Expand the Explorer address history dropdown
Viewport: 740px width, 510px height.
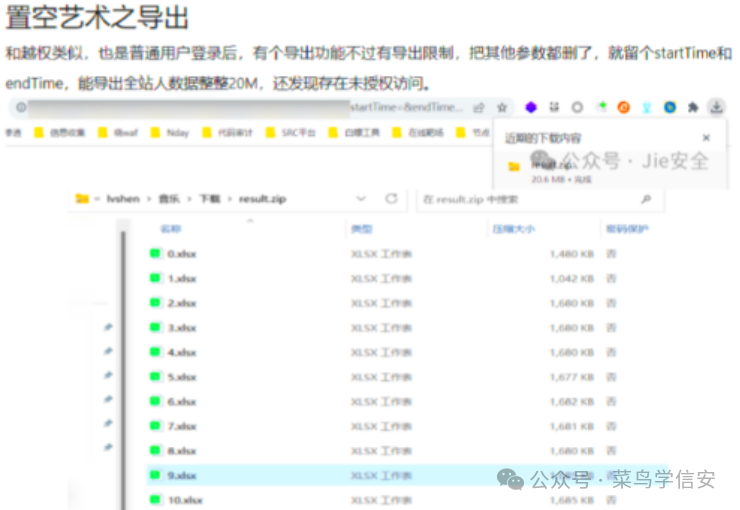point(361,199)
